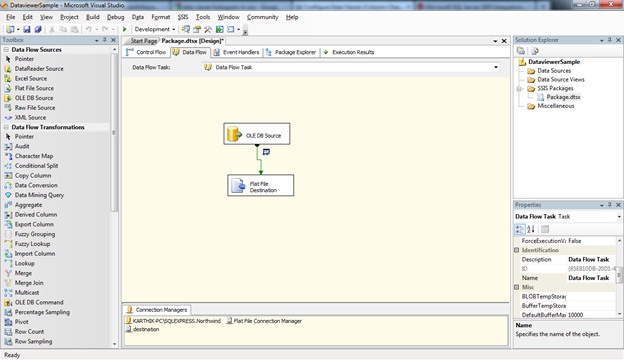The image size is (624, 360).
Task: Click the Flat File Destination component
Action: [x=261, y=185]
